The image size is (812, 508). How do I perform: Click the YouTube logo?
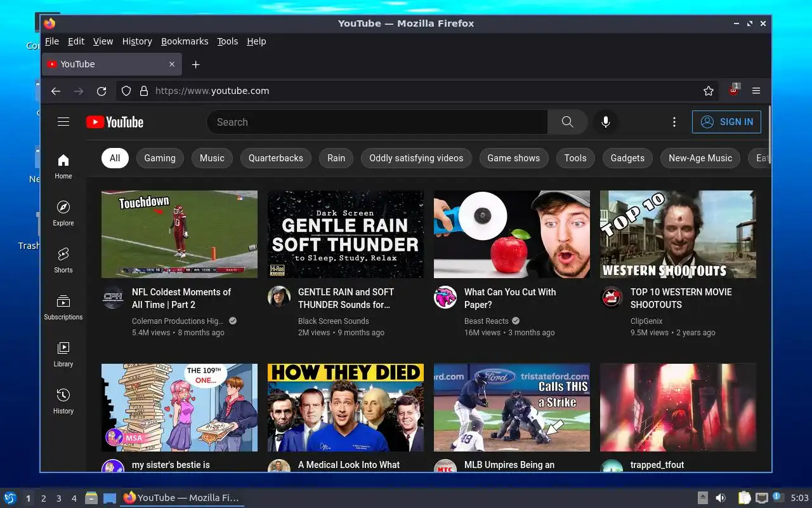pos(115,122)
